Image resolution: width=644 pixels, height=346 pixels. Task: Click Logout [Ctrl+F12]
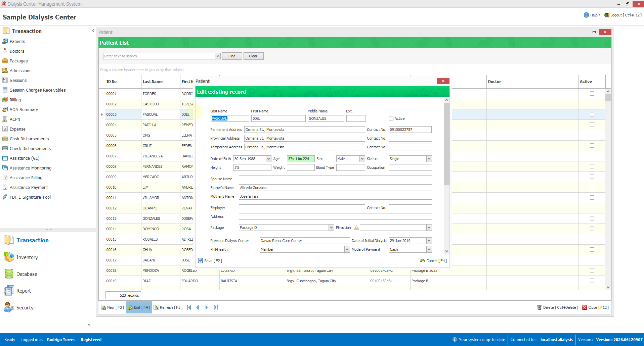click(x=623, y=15)
